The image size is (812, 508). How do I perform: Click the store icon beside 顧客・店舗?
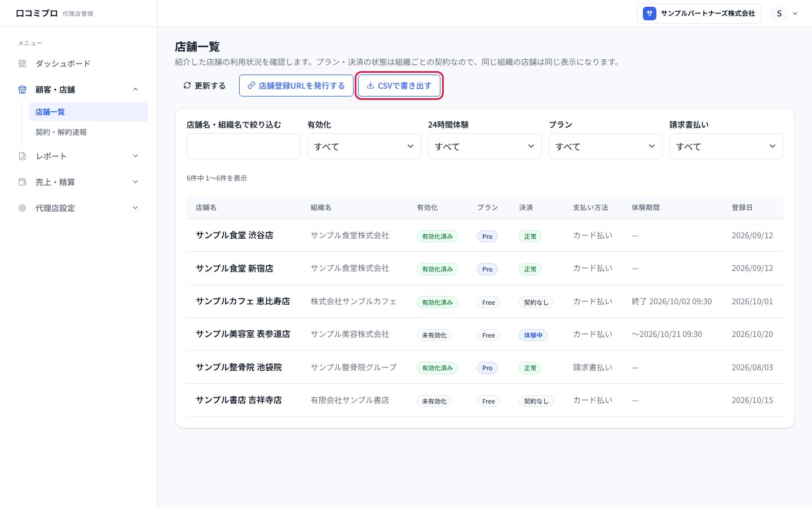[23, 90]
